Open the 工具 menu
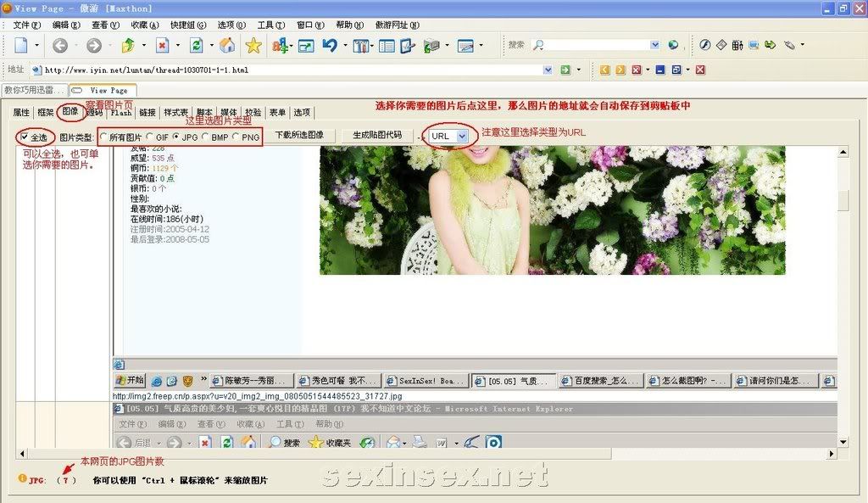This screenshot has height=503, width=868. (270, 25)
